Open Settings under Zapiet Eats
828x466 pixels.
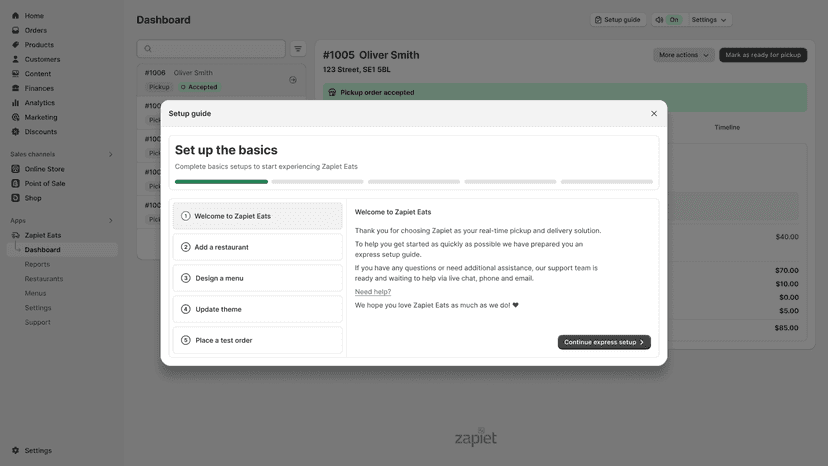tap(38, 308)
